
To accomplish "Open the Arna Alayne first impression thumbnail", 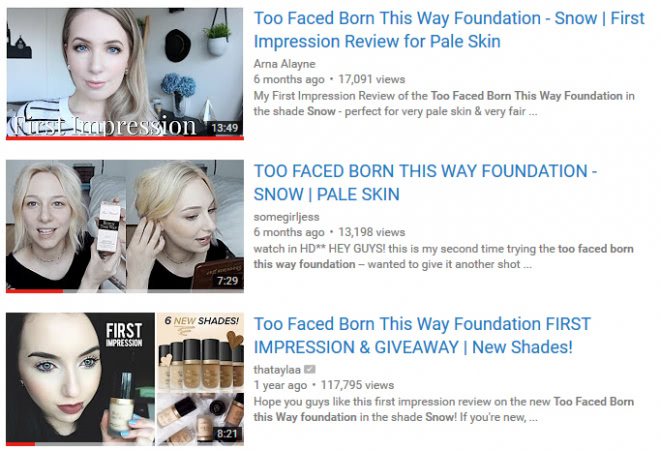I will [125, 74].
